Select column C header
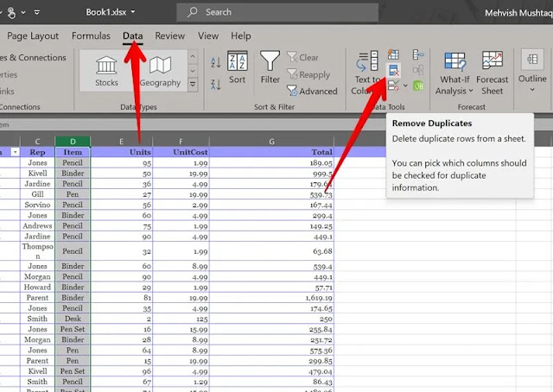553x392 pixels. (37, 142)
